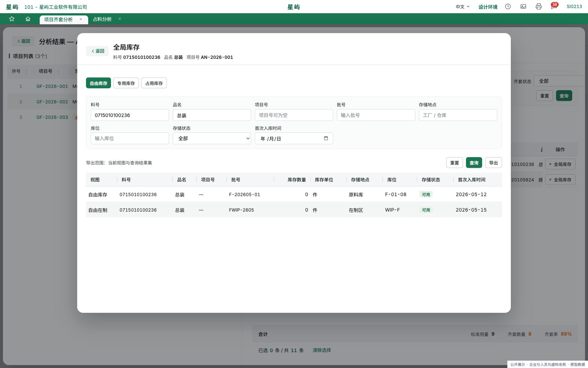Click the 重置 button in the dialog
The image size is (588, 368).
pyautogui.click(x=455, y=163)
